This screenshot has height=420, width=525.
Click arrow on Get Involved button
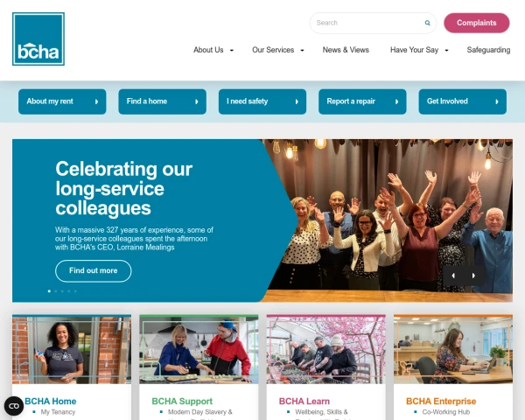pos(497,101)
